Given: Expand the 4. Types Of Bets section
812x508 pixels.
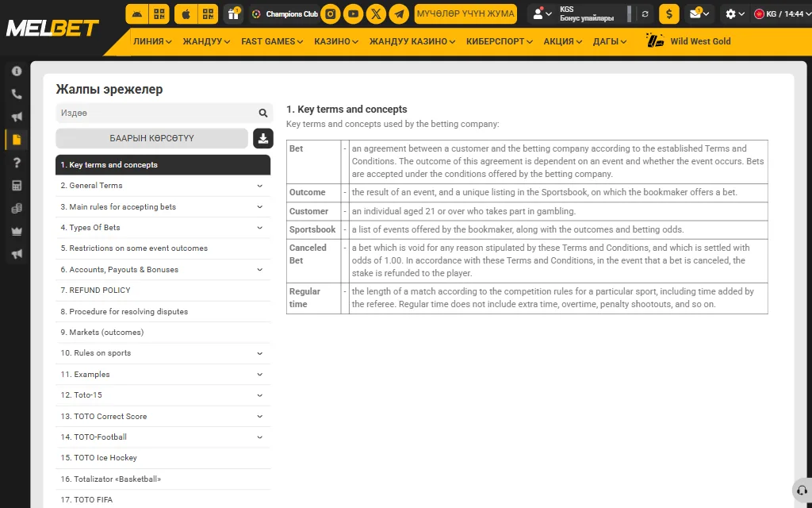Looking at the screenshot, I should pos(163,228).
